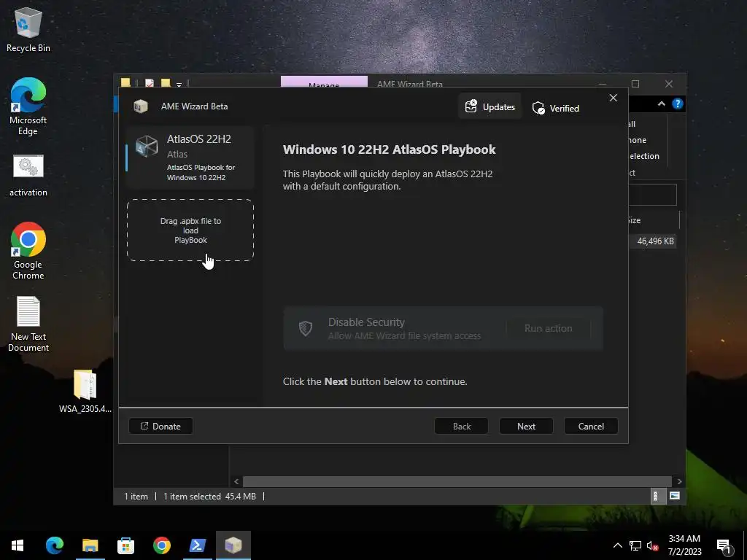This screenshot has height=560, width=747.
Task: Collapse the File Explorer ribbon chevron
Action: [x=661, y=104]
